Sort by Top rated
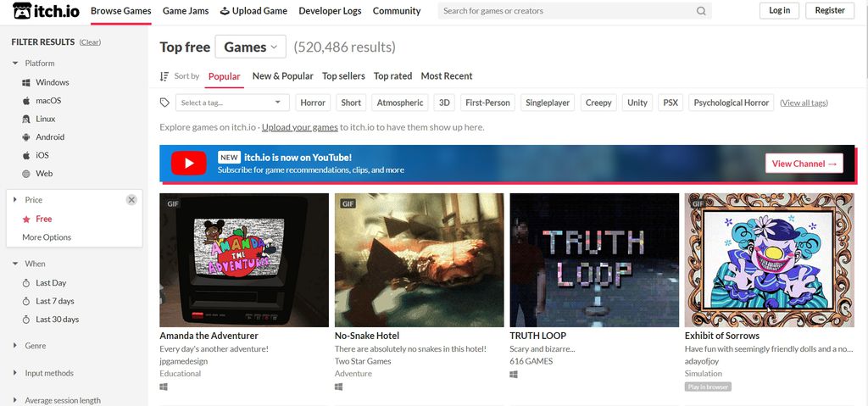Image resolution: width=868 pixels, height=406 pixels. (x=393, y=76)
